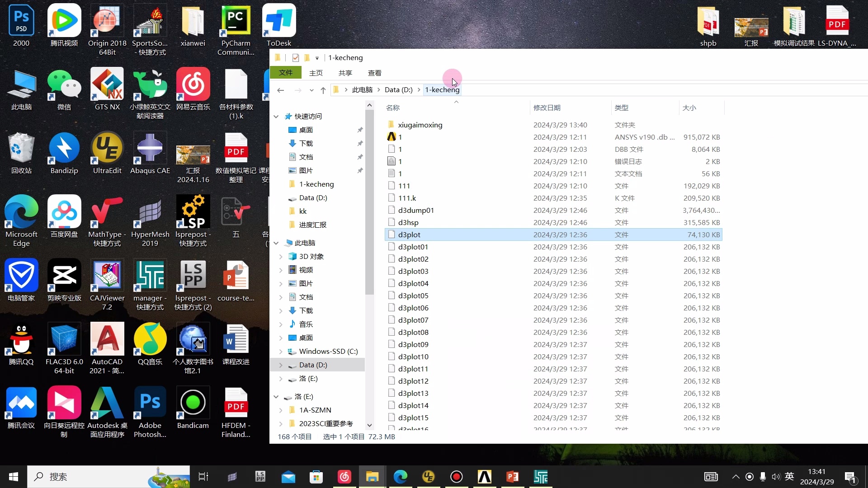The width and height of the screenshot is (868, 488).
Task: Navigate to Data (D:) via the breadcrumb
Action: click(x=397, y=89)
